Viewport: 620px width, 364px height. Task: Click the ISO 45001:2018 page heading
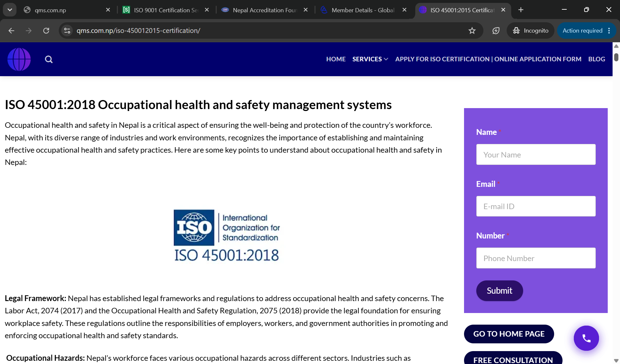[x=198, y=105]
